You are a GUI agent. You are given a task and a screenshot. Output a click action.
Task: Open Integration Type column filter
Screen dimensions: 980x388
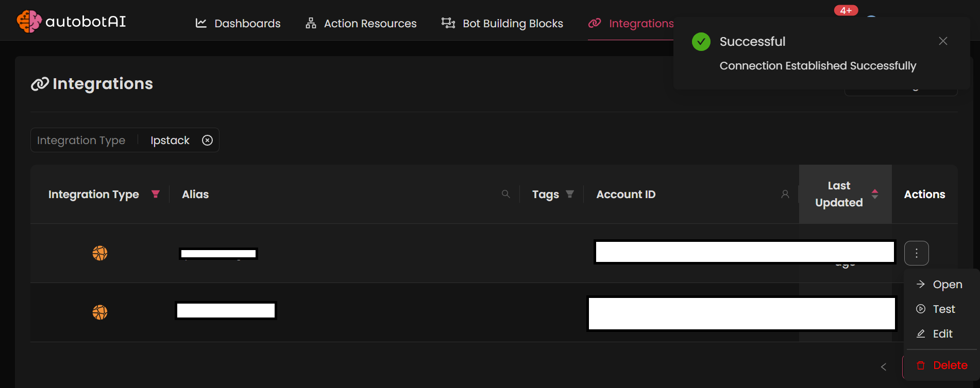click(156, 194)
